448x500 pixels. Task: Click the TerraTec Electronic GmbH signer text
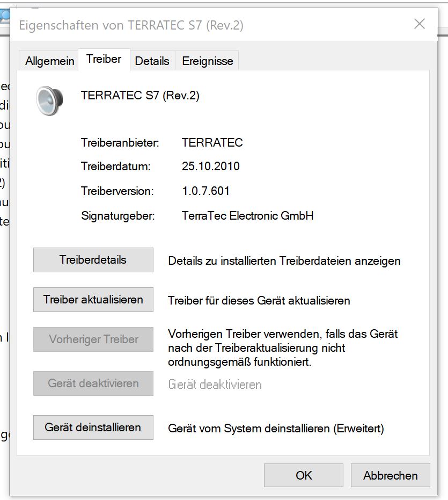pos(247,216)
